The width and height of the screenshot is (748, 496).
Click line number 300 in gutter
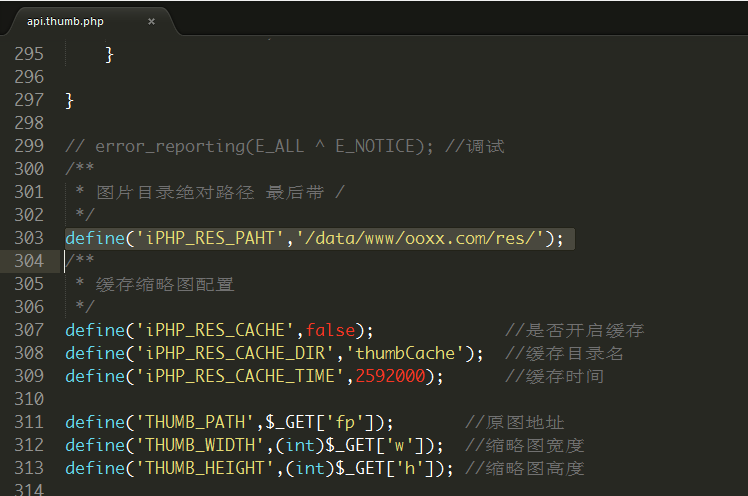[x=29, y=169]
